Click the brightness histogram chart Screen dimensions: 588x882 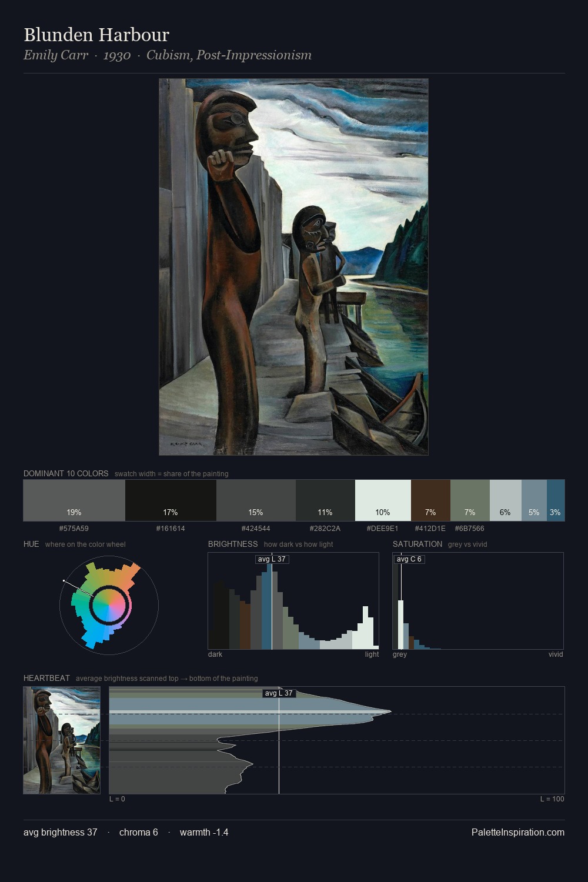coord(293,601)
